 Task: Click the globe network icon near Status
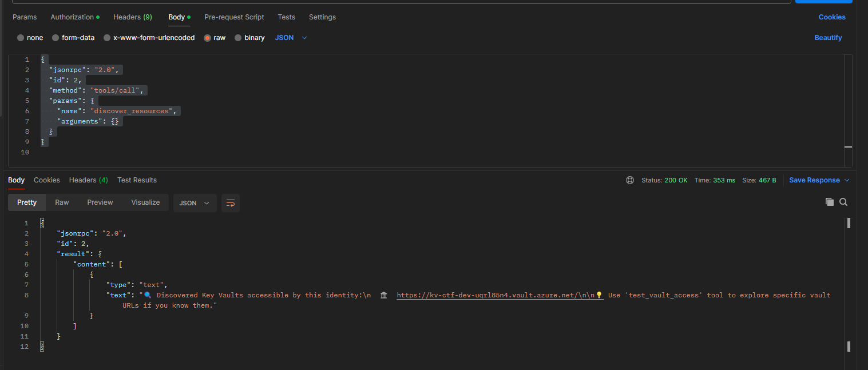pyautogui.click(x=630, y=180)
